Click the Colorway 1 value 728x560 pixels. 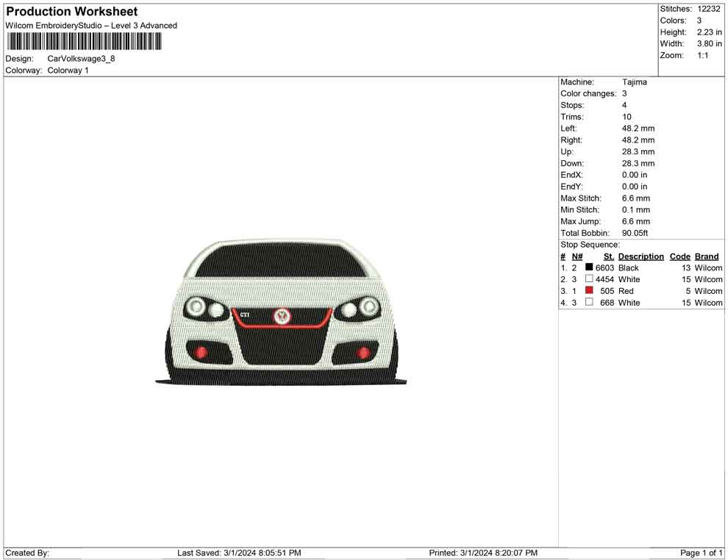click(68, 71)
